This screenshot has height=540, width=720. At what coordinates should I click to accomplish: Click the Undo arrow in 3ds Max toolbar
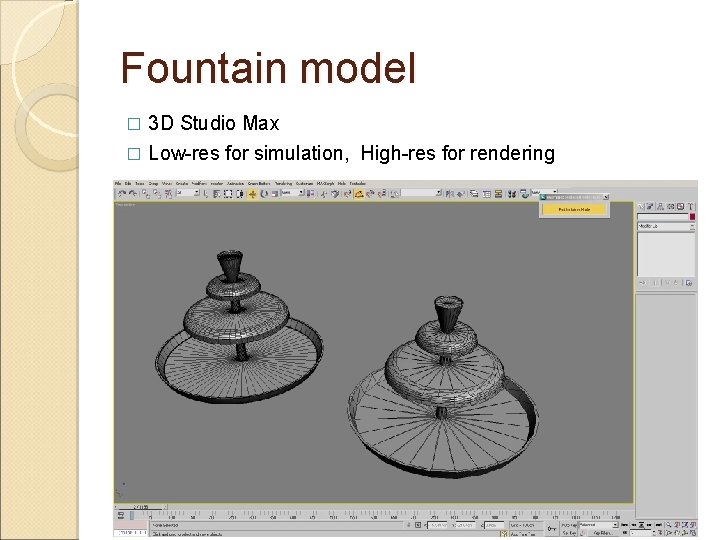[x=122, y=194]
